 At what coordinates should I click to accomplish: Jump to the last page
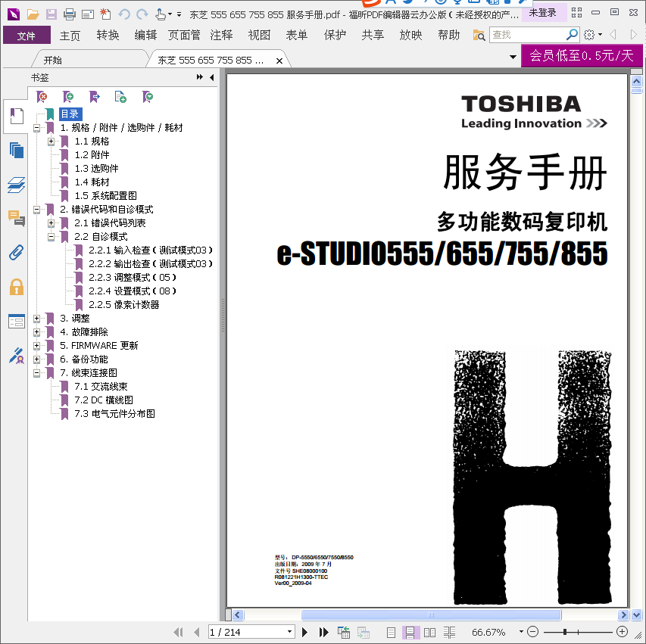(324, 632)
